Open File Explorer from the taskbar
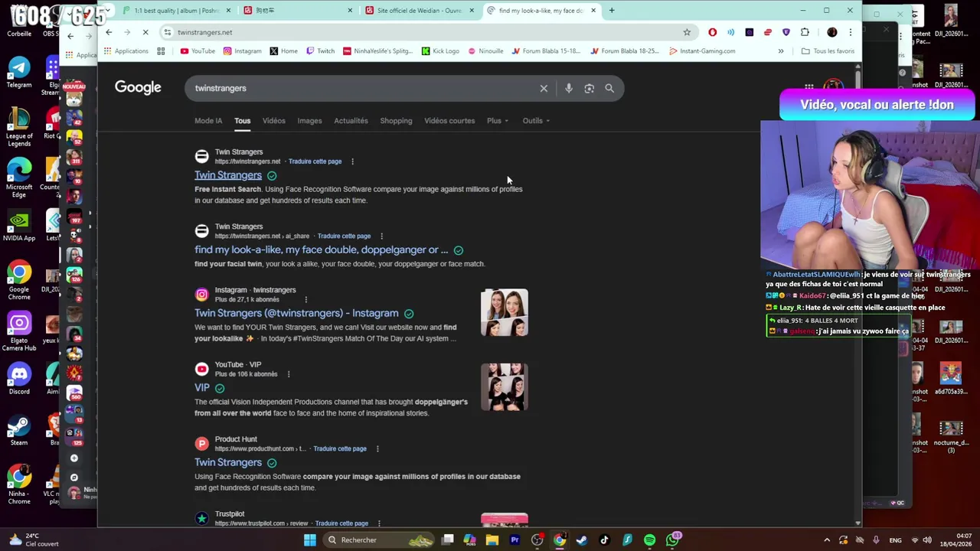Viewport: 980px width, 551px height. click(492, 540)
